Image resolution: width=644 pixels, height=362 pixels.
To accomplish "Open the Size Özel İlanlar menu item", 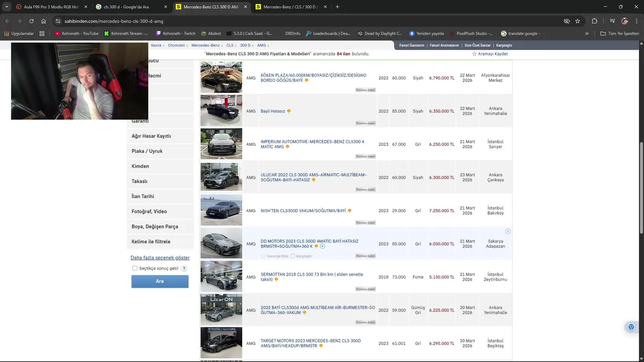I will [477, 45].
